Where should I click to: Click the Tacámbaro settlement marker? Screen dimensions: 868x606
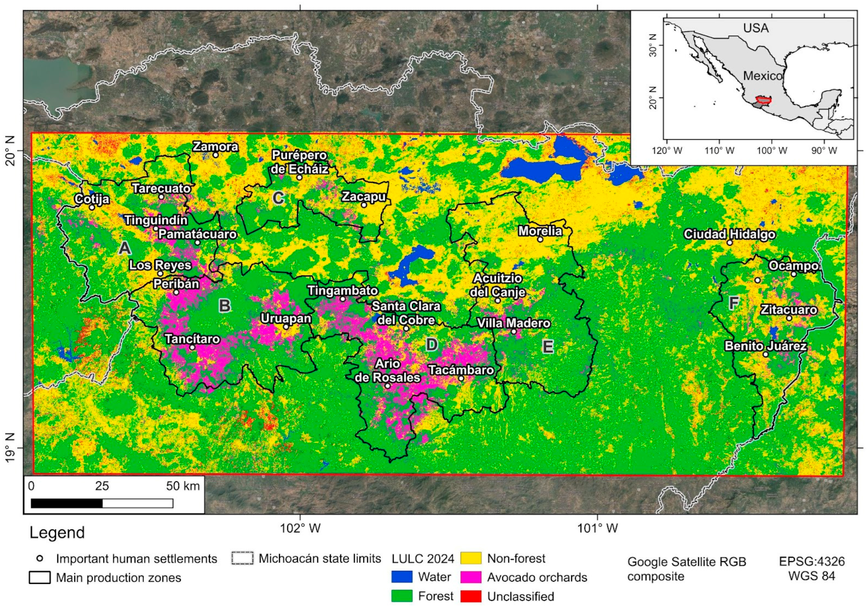(x=461, y=378)
